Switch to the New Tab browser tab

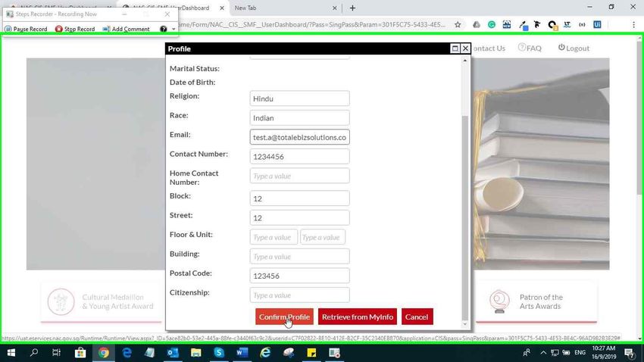[x=281, y=8]
